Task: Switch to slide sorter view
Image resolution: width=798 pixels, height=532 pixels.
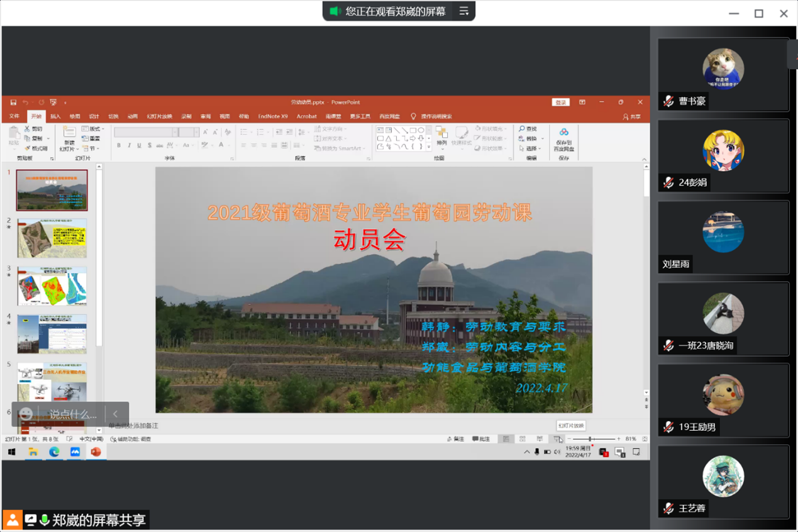Action: pos(523,439)
